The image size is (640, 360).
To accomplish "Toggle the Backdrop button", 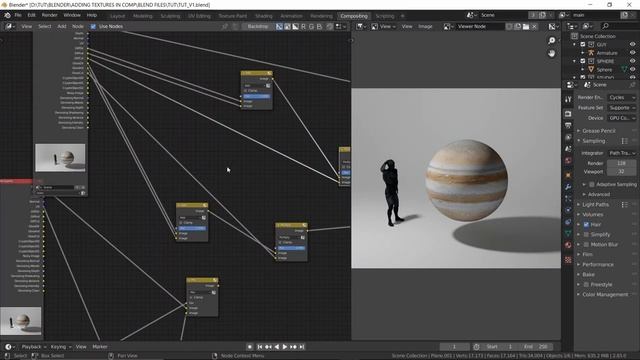I will pyautogui.click(x=258, y=26).
